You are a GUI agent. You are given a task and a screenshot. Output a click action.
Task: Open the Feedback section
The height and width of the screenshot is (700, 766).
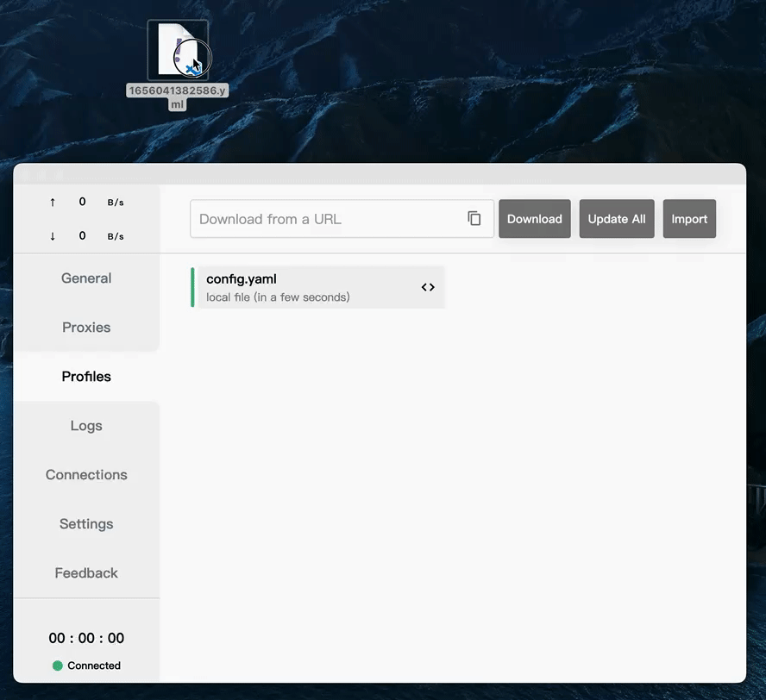click(x=86, y=573)
